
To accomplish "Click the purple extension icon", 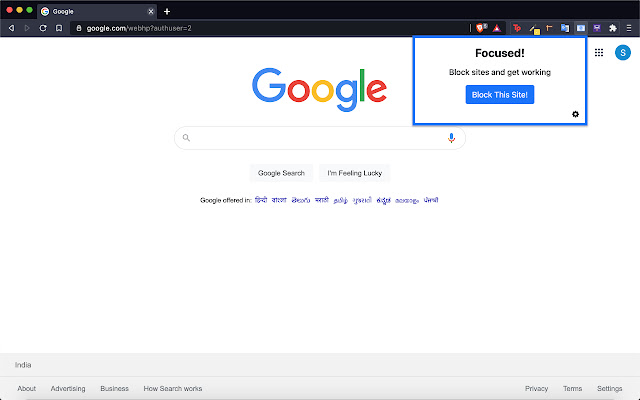I will click(x=597, y=28).
